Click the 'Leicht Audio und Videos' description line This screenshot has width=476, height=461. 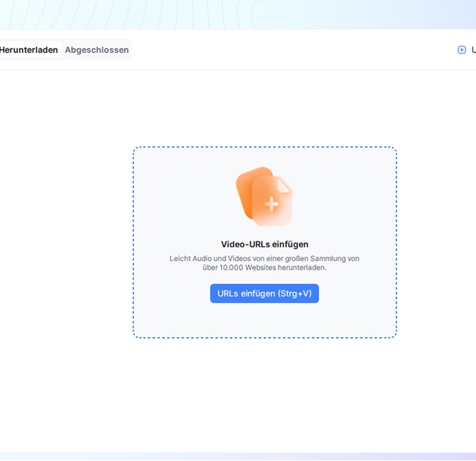(x=264, y=258)
